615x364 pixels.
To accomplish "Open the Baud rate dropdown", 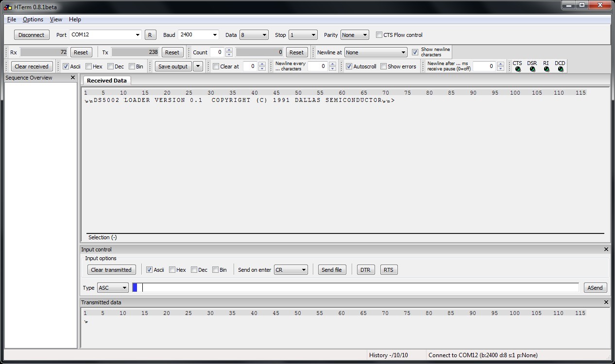I will pyautogui.click(x=214, y=35).
